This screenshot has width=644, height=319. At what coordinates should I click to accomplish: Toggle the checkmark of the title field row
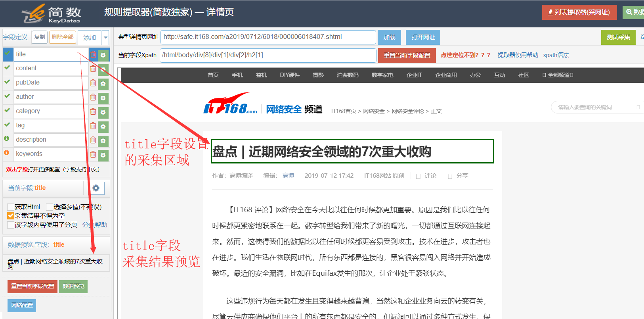pyautogui.click(x=8, y=54)
